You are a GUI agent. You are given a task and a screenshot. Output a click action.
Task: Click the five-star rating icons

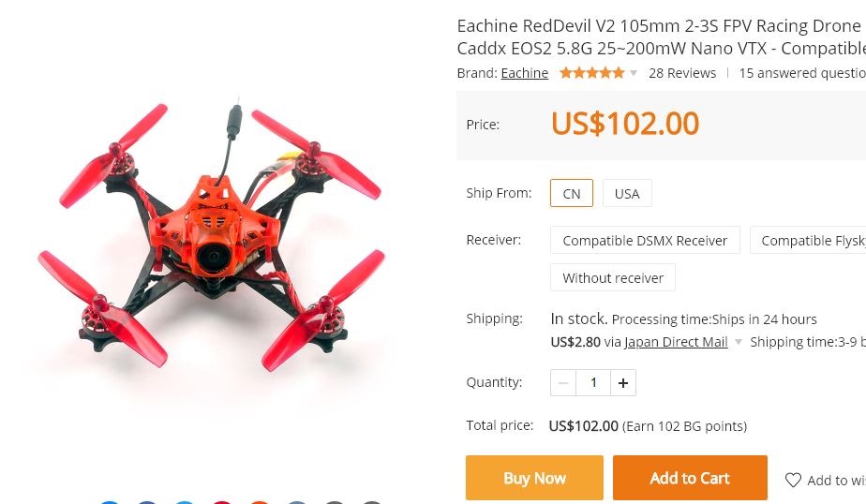(592, 73)
